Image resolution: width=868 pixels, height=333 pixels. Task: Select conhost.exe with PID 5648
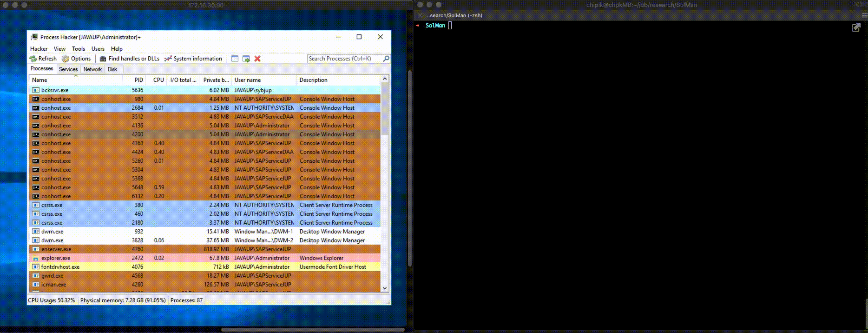pyautogui.click(x=204, y=187)
